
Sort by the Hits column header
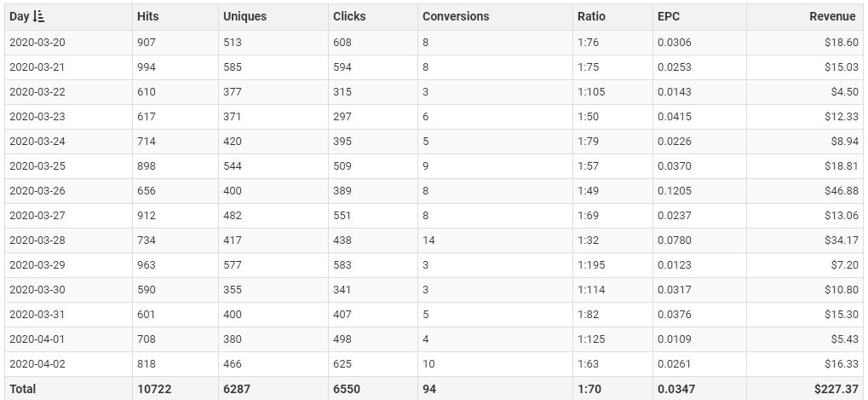pyautogui.click(x=147, y=16)
